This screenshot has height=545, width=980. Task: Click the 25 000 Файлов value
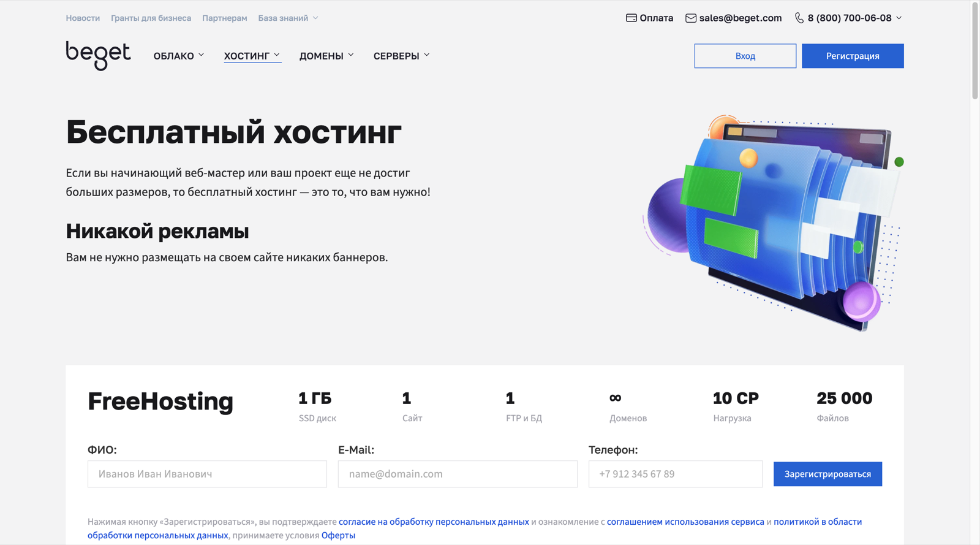[x=845, y=398]
